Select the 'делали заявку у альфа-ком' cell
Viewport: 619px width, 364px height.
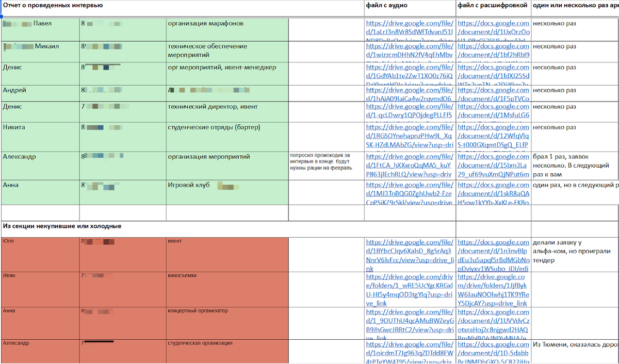(x=575, y=255)
